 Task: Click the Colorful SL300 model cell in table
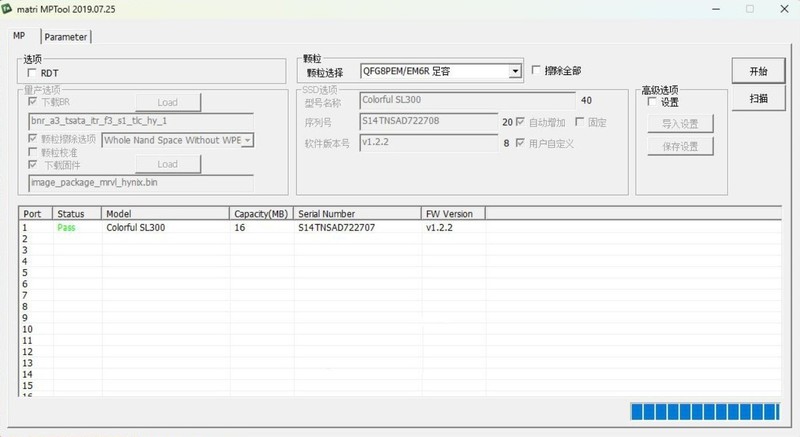[x=136, y=227]
